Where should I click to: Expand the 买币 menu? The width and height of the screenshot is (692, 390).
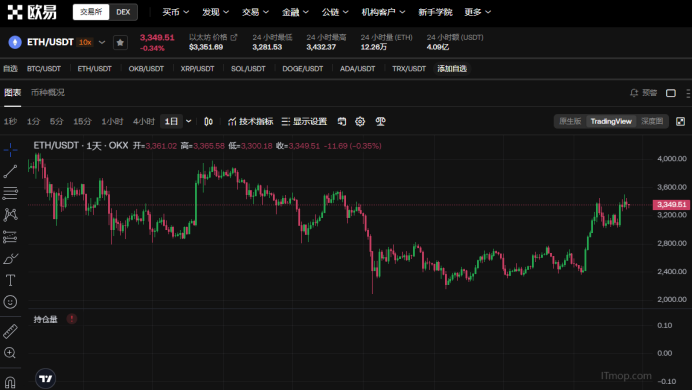pyautogui.click(x=175, y=12)
